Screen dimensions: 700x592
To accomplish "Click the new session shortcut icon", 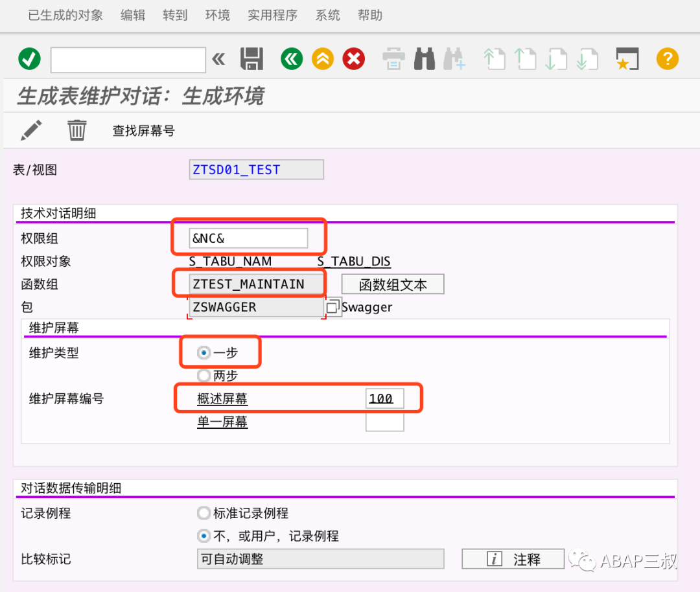I will pos(627,59).
